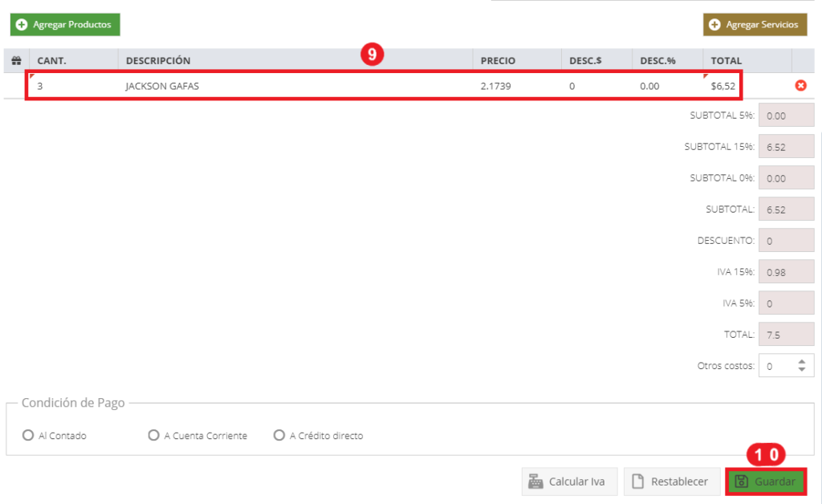This screenshot has width=822, height=504.
Task: Click the save disk icon on Guardar
Action: [x=741, y=482]
